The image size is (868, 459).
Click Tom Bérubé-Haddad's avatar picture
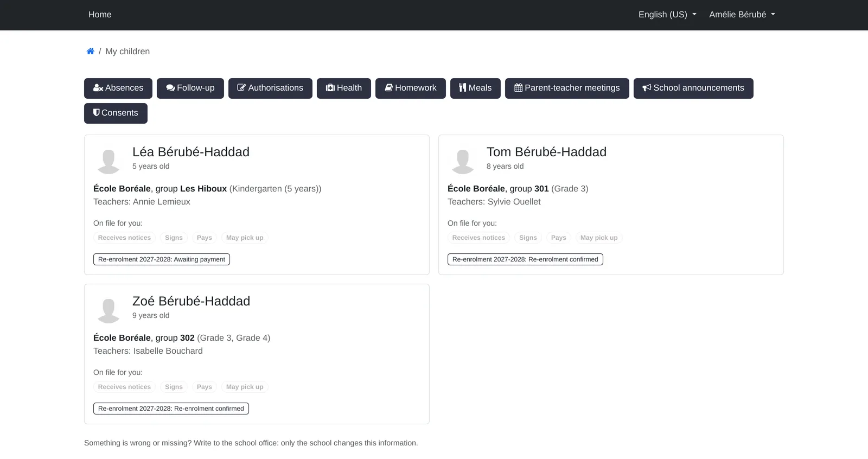pos(463,161)
